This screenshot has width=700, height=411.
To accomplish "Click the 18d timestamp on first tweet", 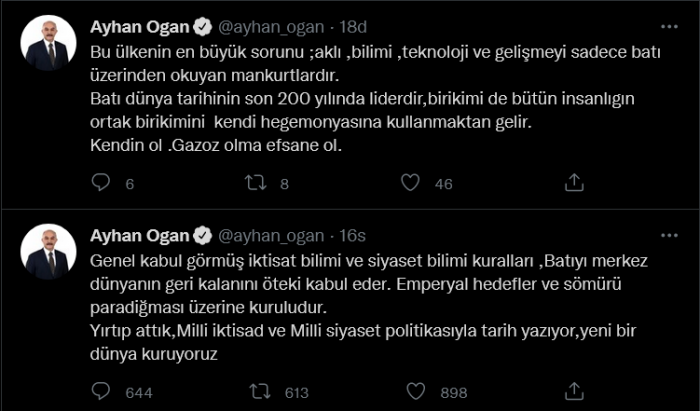I will (352, 25).
